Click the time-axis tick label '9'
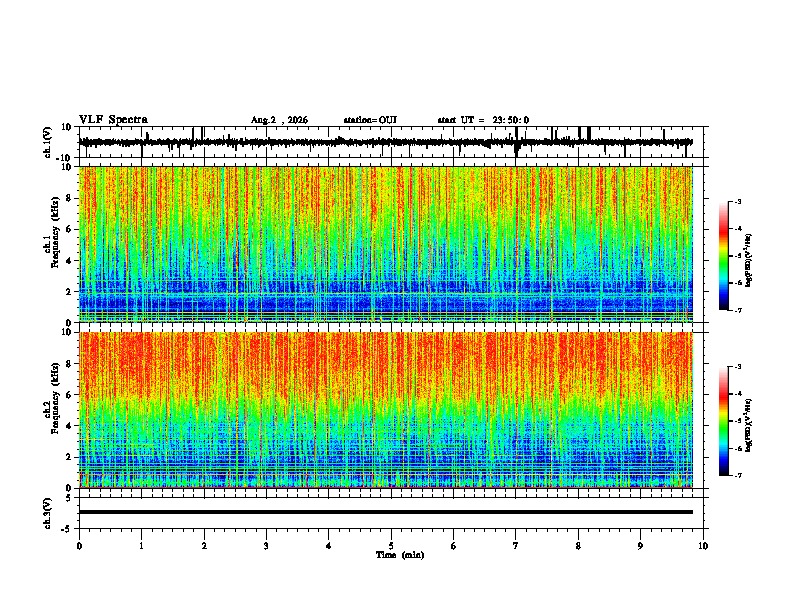 coord(640,546)
